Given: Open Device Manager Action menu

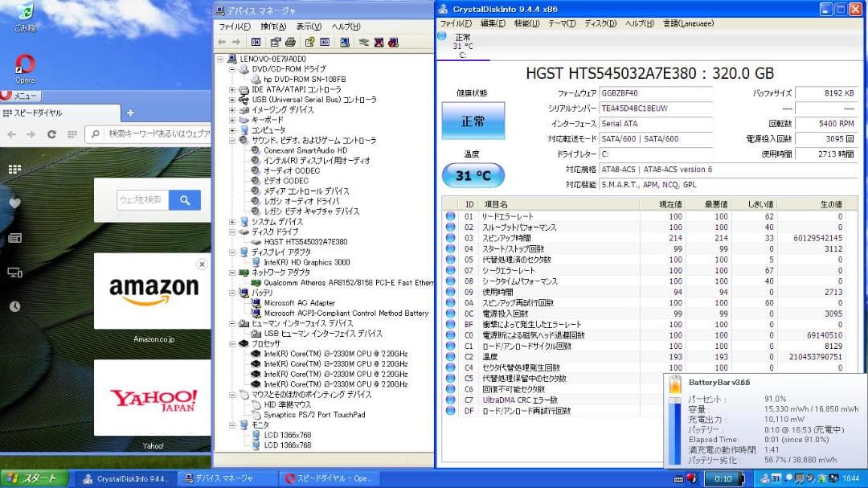Looking at the screenshot, I should (273, 27).
